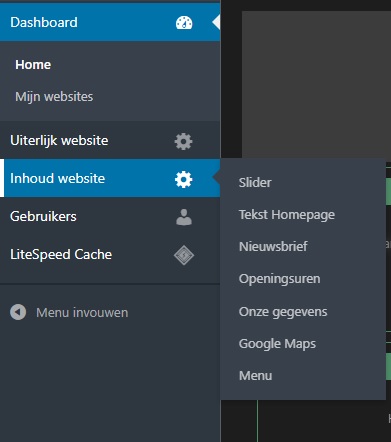This screenshot has height=442, width=391.
Task: Collapse sidebar via Menu invouwen text
Action: click(82, 313)
